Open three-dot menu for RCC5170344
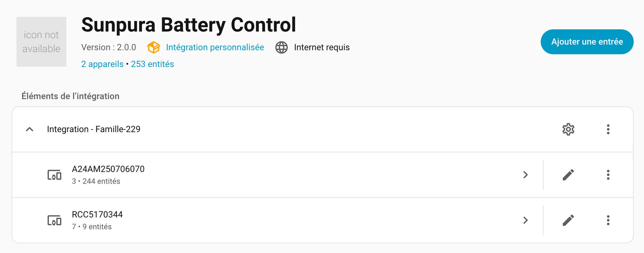 (608, 220)
